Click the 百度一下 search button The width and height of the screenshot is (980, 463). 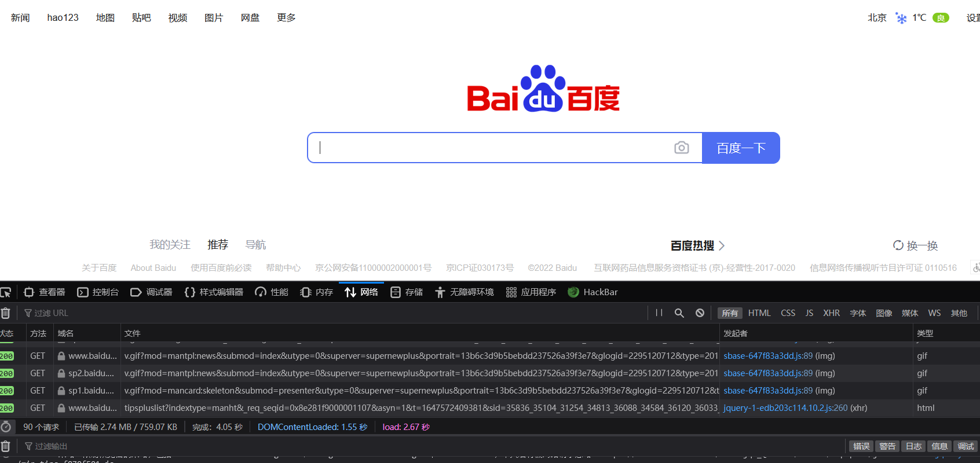coord(741,148)
